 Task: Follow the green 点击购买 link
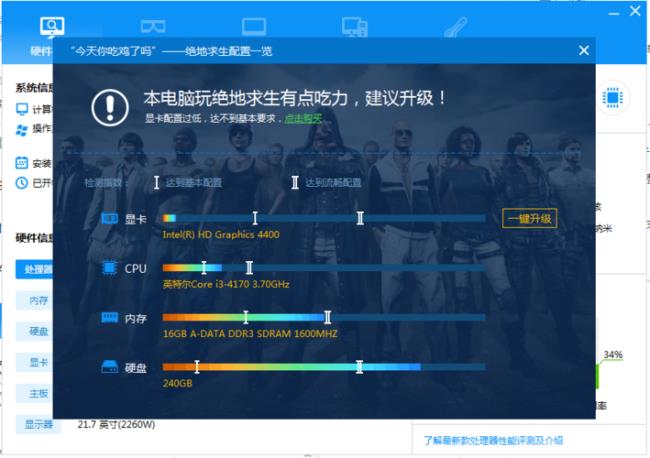coord(303,119)
